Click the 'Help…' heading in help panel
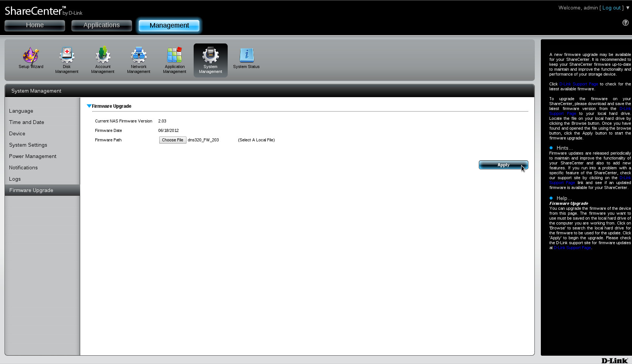Viewport: 632px width, 364px height. (564, 198)
